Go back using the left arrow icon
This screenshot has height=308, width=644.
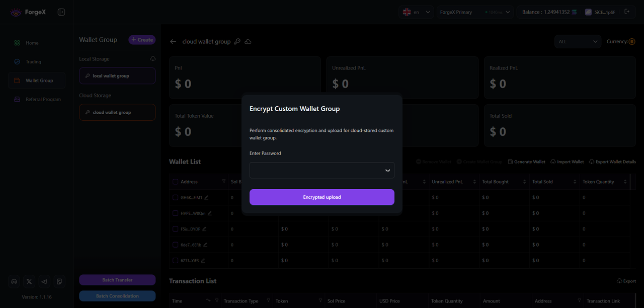[173, 42]
